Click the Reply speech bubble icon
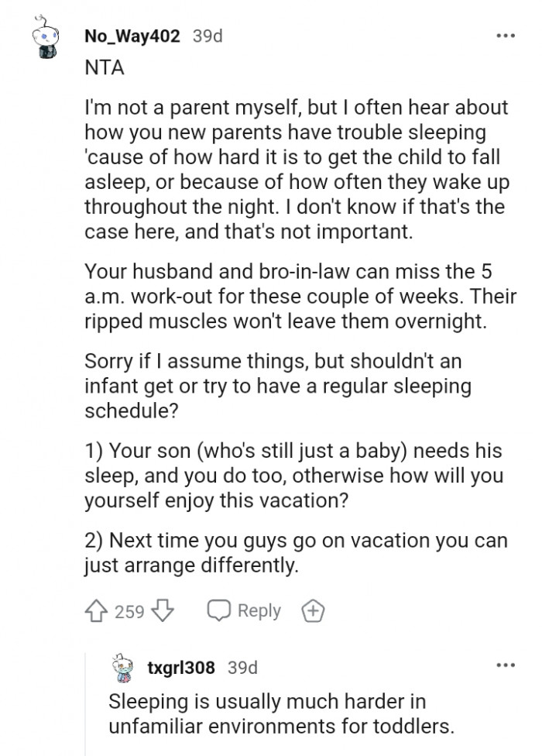 pos(218,611)
